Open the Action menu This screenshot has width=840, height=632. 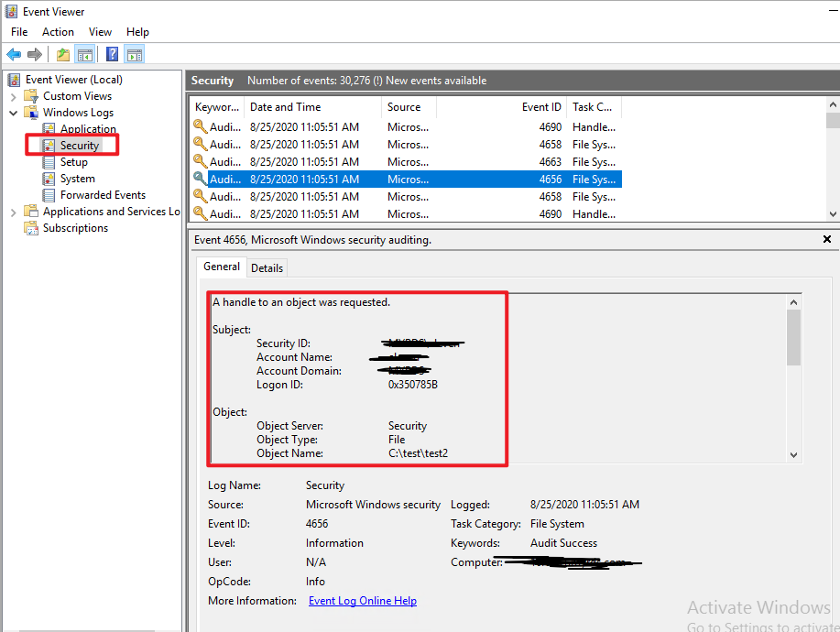coord(58,32)
